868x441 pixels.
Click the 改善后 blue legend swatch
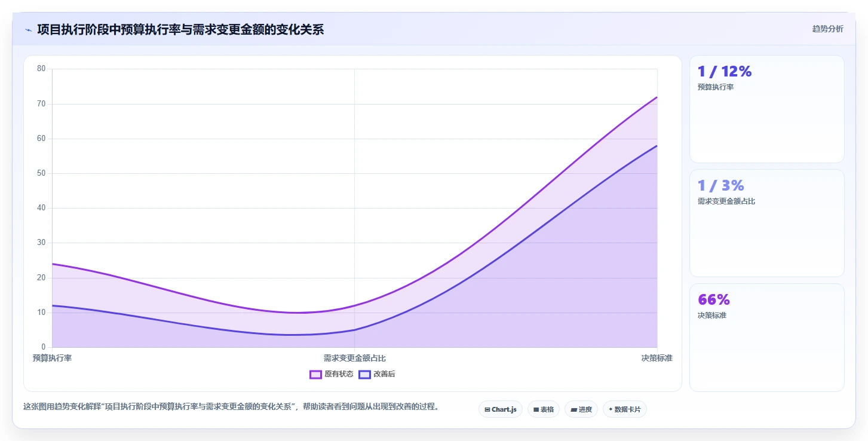(x=364, y=375)
